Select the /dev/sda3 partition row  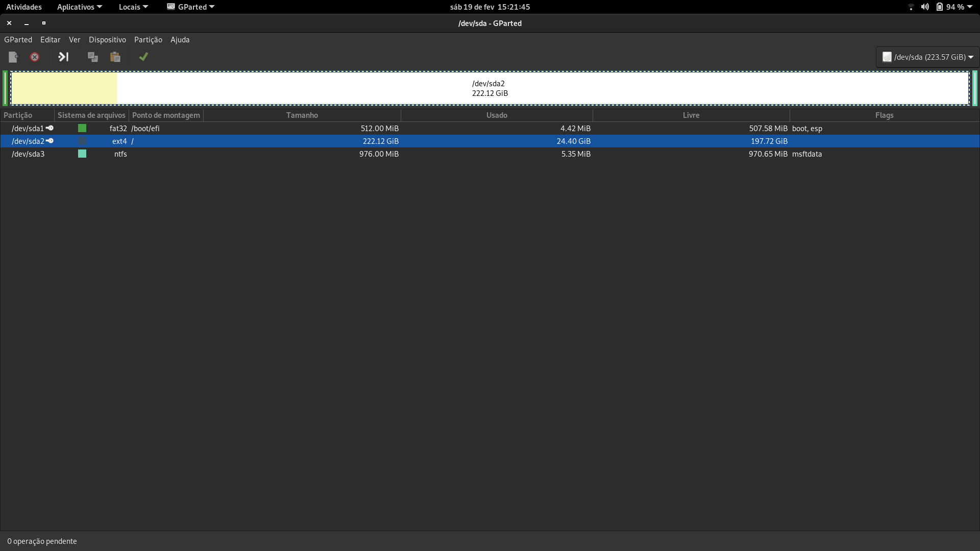click(490, 154)
